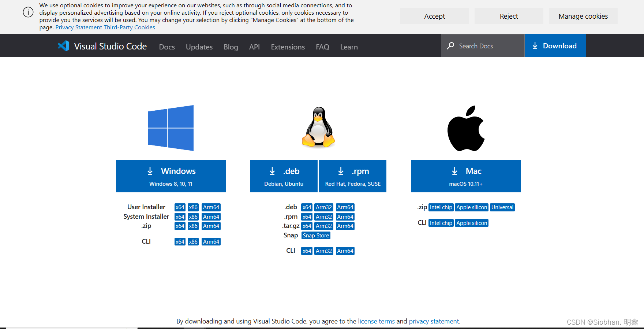Select Windows CLI Arm64 download
Image resolution: width=644 pixels, height=329 pixels.
coord(211,242)
